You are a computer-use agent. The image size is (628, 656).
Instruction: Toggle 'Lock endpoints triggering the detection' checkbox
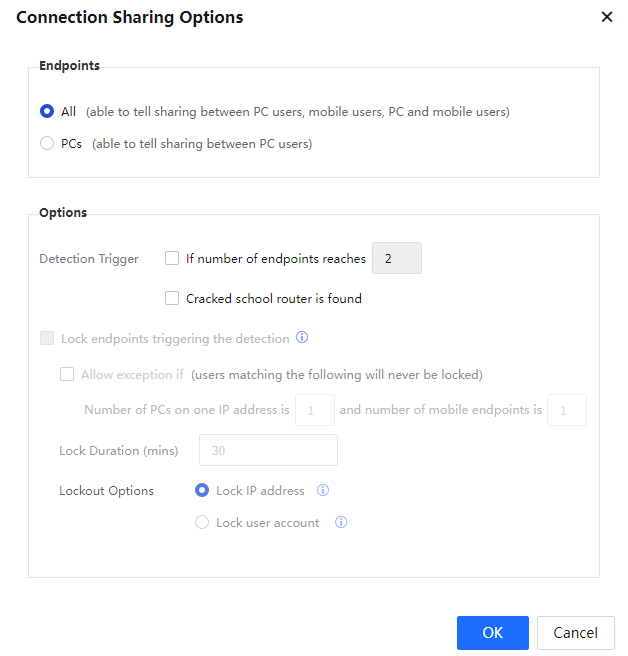47,338
